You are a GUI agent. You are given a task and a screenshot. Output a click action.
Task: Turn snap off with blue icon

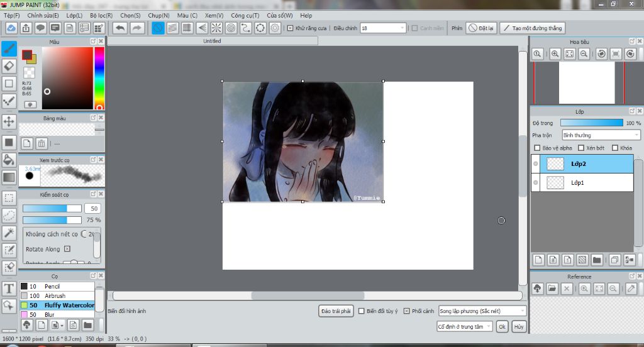[158, 28]
